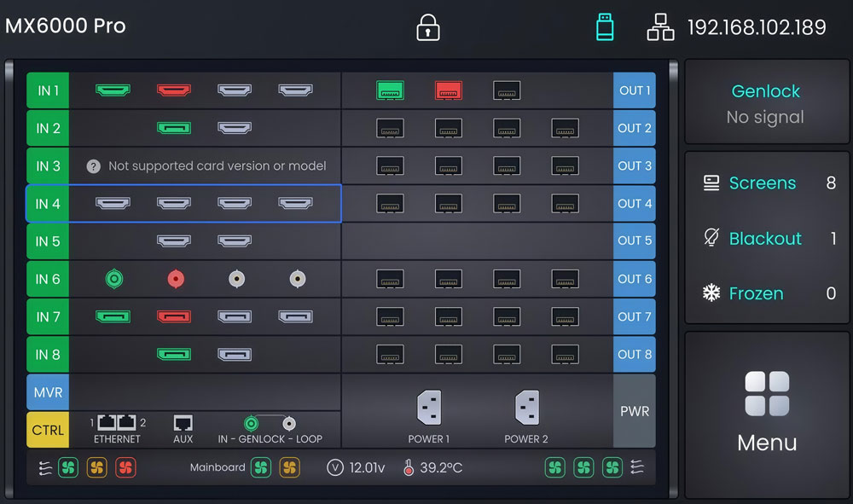Click the USB drive status icon

pos(606,26)
